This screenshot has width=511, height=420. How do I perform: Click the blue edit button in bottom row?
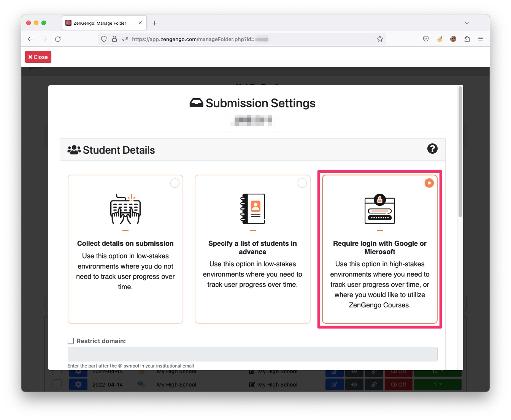click(335, 384)
